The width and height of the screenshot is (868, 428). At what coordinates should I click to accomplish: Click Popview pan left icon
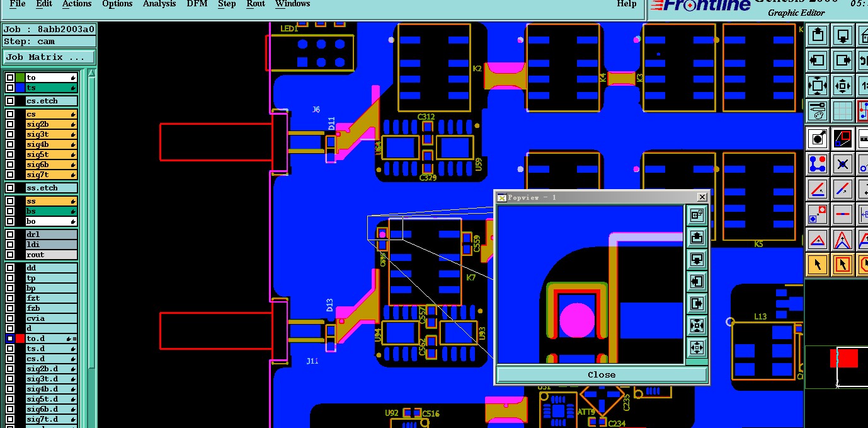tap(697, 281)
